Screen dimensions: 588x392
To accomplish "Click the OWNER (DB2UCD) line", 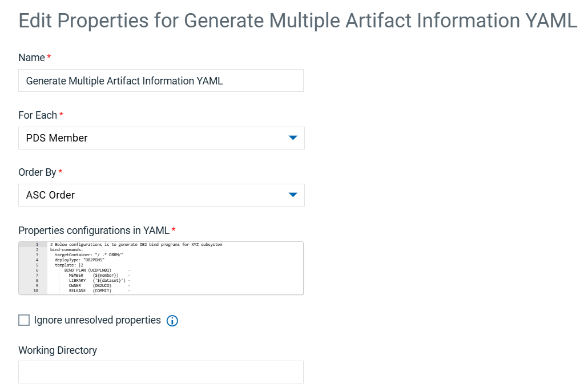I will (90, 285).
